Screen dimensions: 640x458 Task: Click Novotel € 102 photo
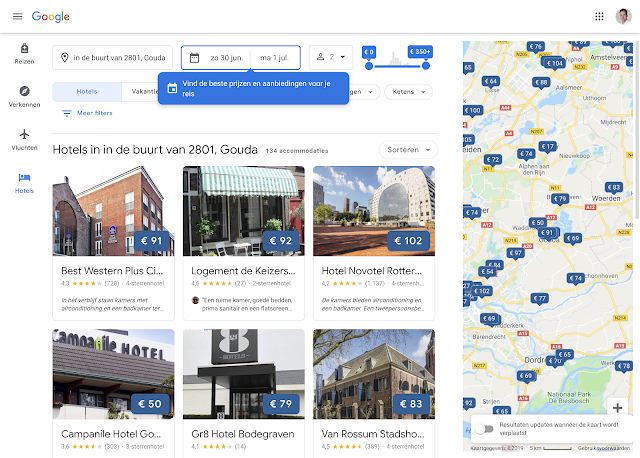tap(374, 211)
